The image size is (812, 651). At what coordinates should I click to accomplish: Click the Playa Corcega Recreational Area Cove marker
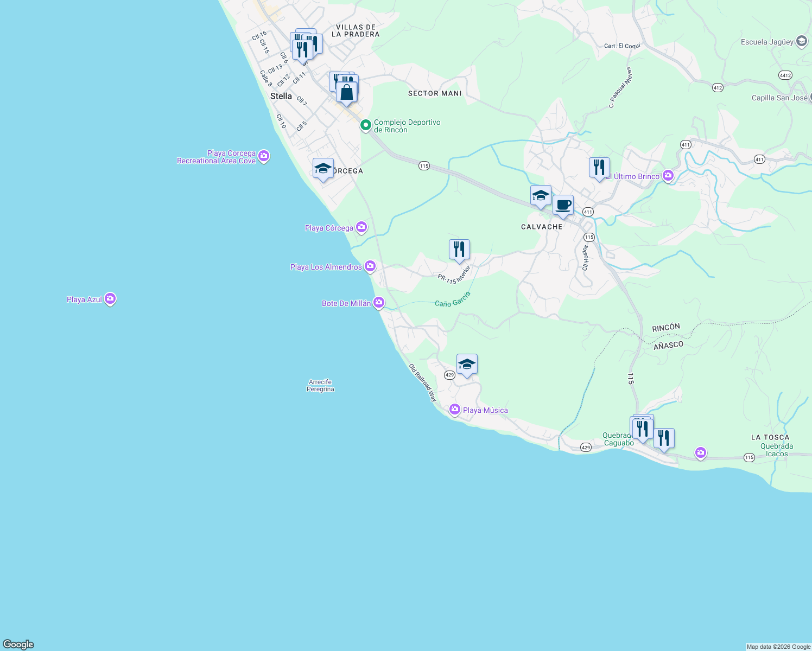tap(264, 155)
